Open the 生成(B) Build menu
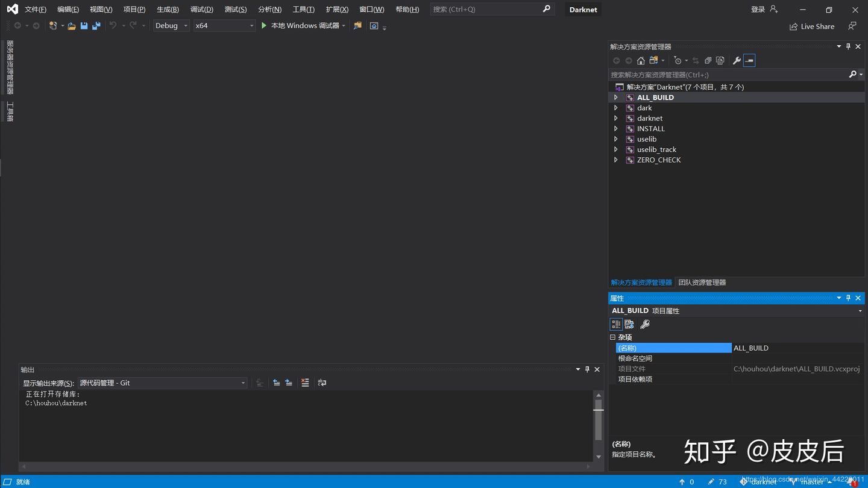The width and height of the screenshot is (868, 488). click(x=168, y=9)
